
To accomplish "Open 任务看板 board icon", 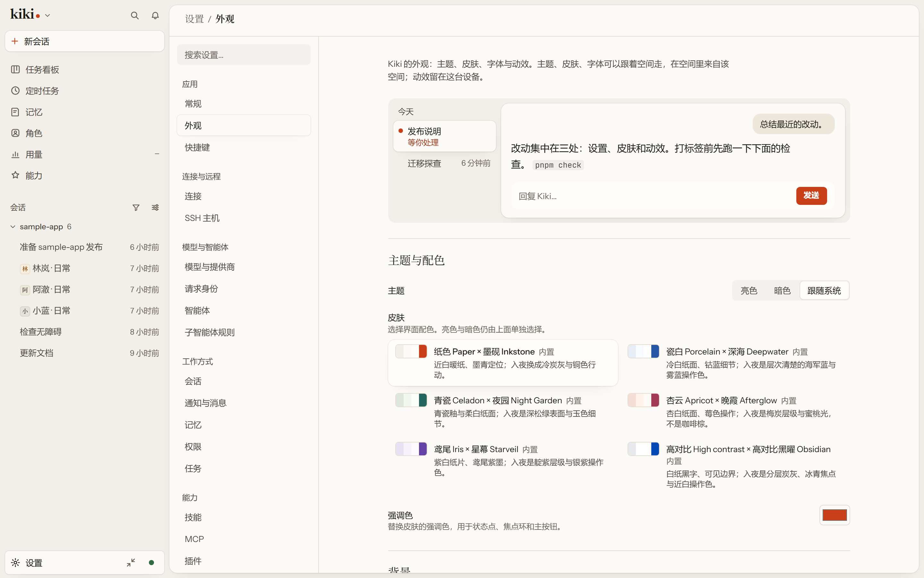I will click(x=15, y=70).
